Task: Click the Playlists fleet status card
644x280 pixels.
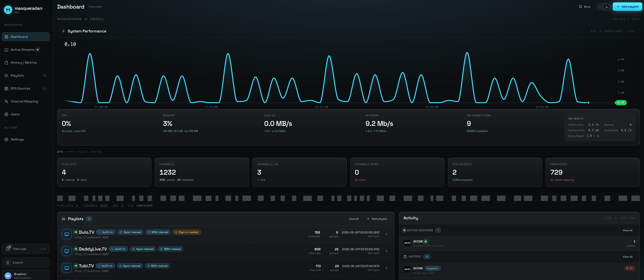Action: (104, 172)
